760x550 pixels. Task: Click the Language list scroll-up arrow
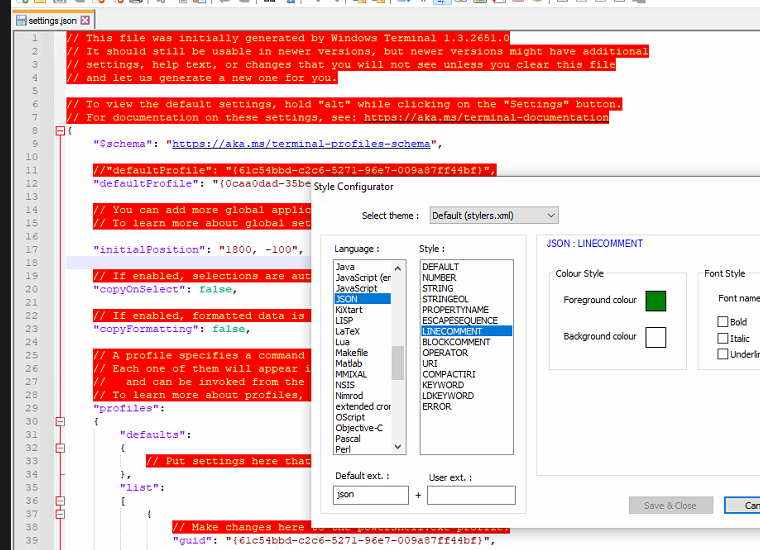pos(398,268)
